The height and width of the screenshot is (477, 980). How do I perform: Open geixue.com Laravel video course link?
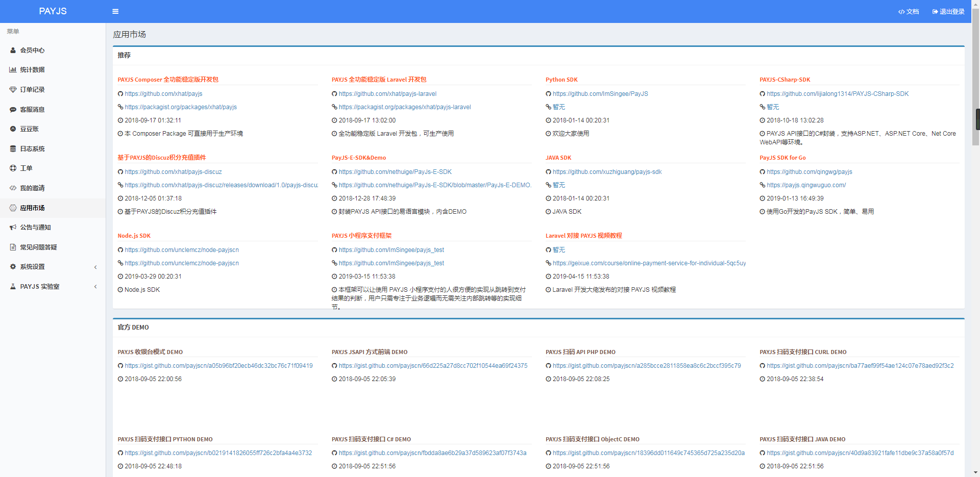[649, 263]
